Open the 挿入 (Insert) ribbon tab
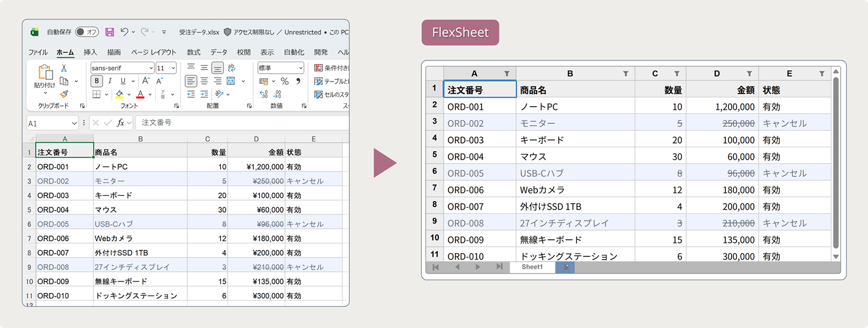The height and width of the screenshot is (328, 868). (90, 53)
